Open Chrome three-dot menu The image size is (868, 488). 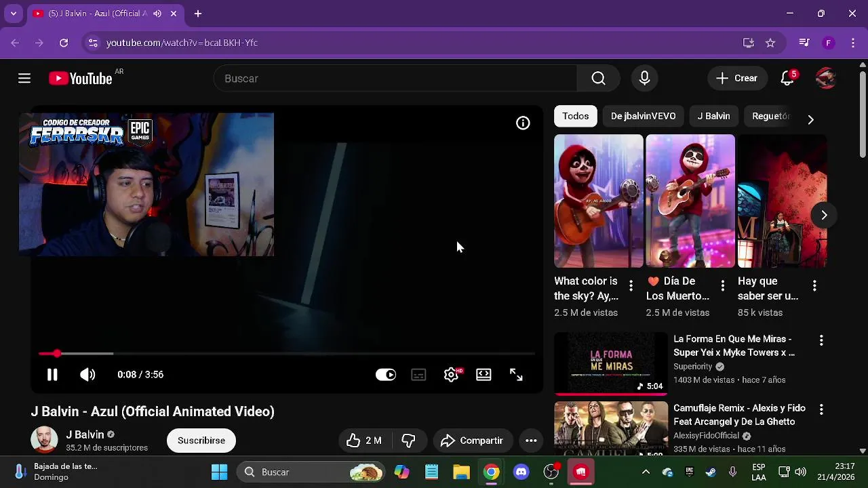(x=852, y=43)
